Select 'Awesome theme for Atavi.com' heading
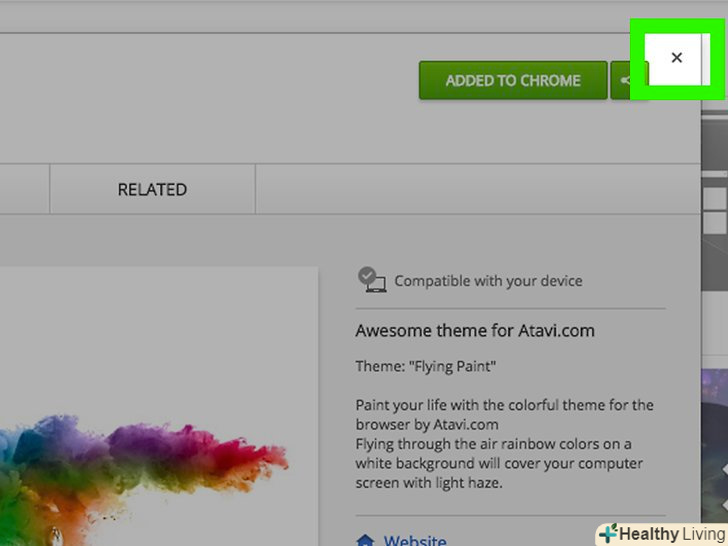This screenshot has height=546, width=728. coord(475,331)
